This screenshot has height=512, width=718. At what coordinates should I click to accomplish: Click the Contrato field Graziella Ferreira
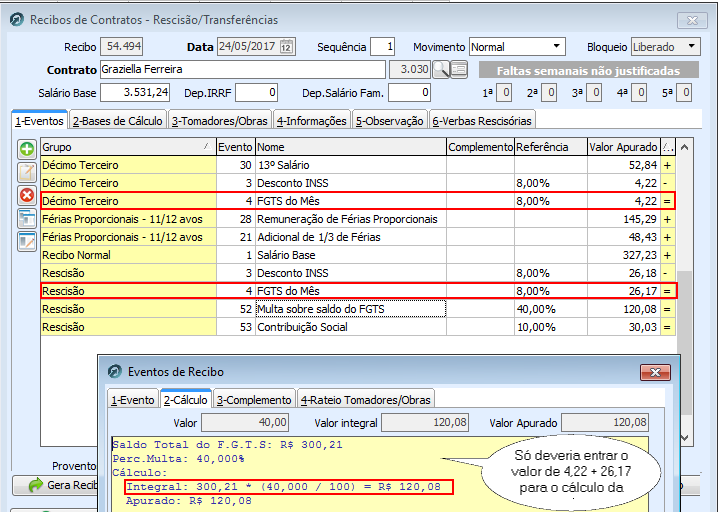point(243,69)
